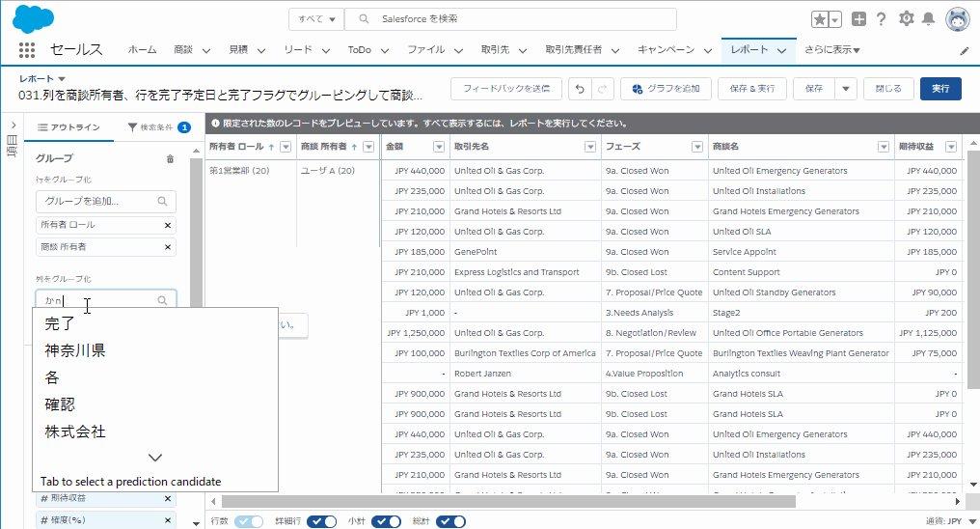This screenshot has width=980, height=529.
Task: Toggle the 総計 switch
Action: (x=450, y=521)
